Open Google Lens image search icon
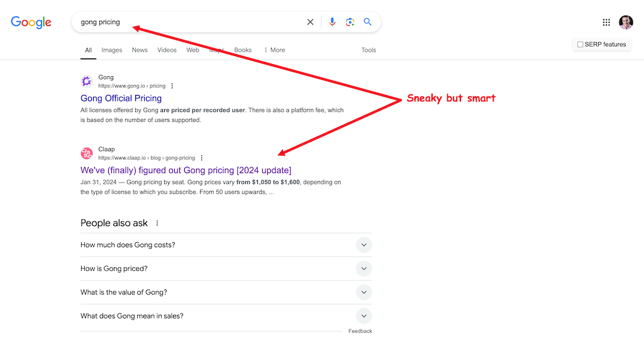Viewport: 644px width, 343px height. tap(350, 22)
